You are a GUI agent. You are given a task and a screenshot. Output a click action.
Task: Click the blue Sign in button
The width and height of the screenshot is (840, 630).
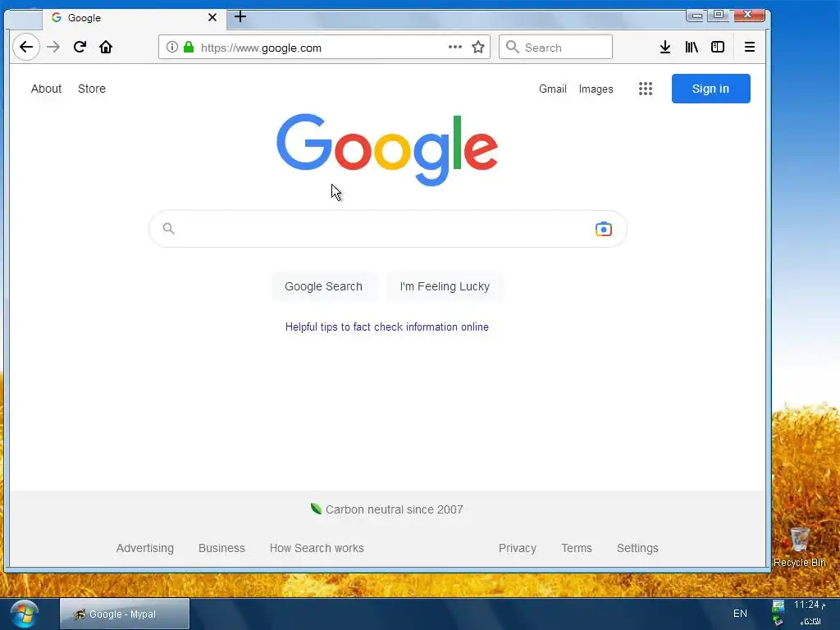tap(711, 89)
